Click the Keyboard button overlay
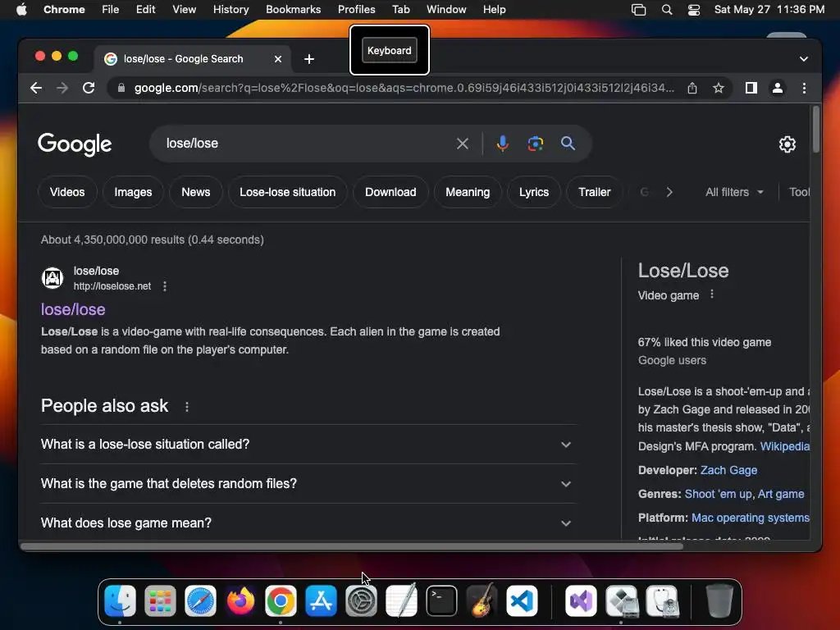 [390, 50]
